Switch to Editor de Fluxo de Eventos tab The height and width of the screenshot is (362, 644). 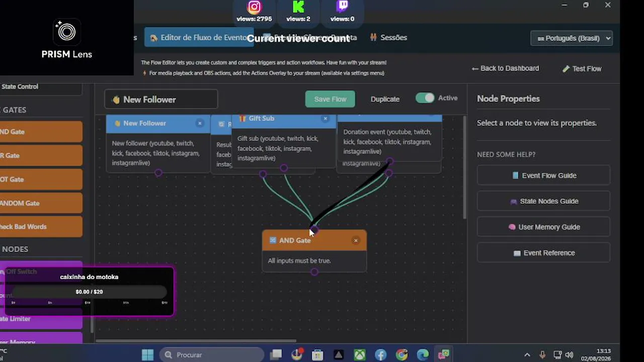click(199, 37)
